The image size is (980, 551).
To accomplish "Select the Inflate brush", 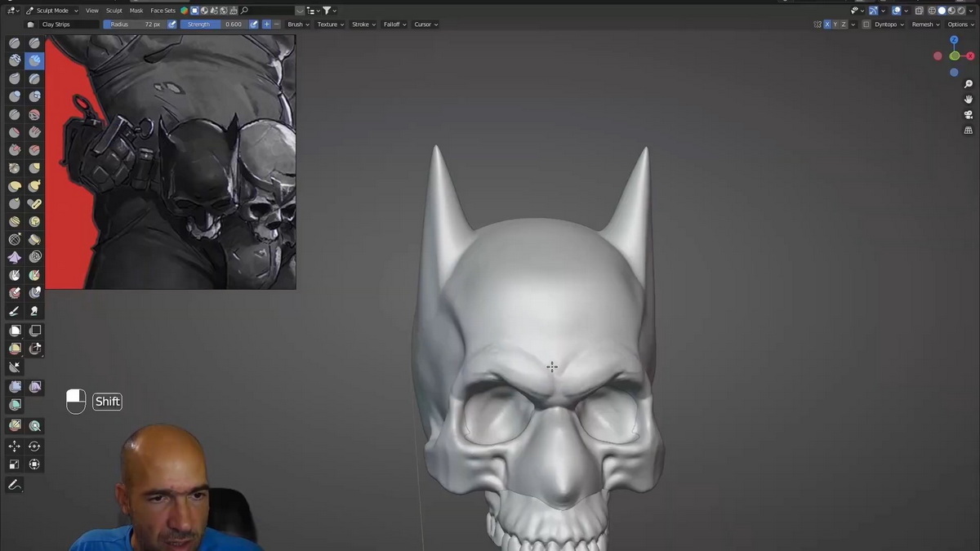I will 15,96.
